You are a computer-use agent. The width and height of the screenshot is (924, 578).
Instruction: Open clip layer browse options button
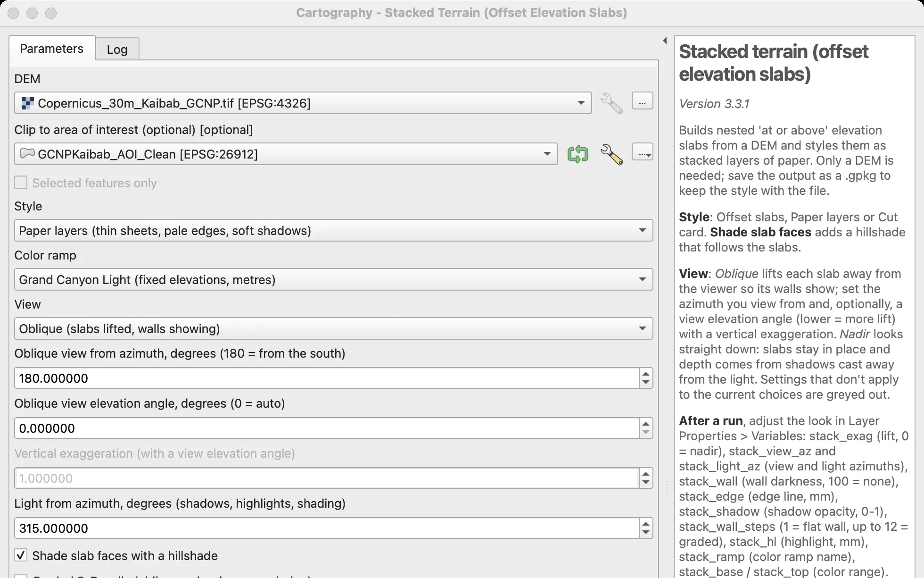(642, 152)
